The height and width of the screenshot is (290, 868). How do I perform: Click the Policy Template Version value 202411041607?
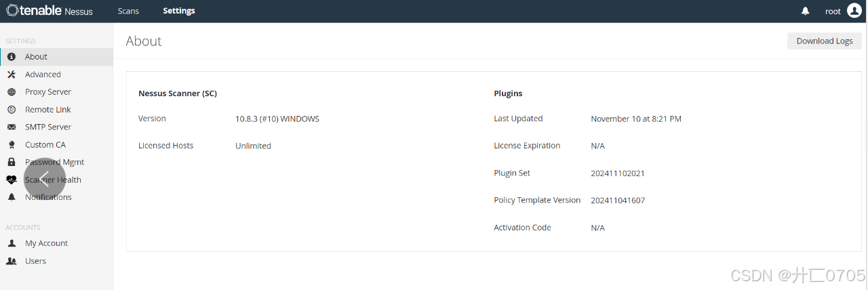(x=618, y=201)
